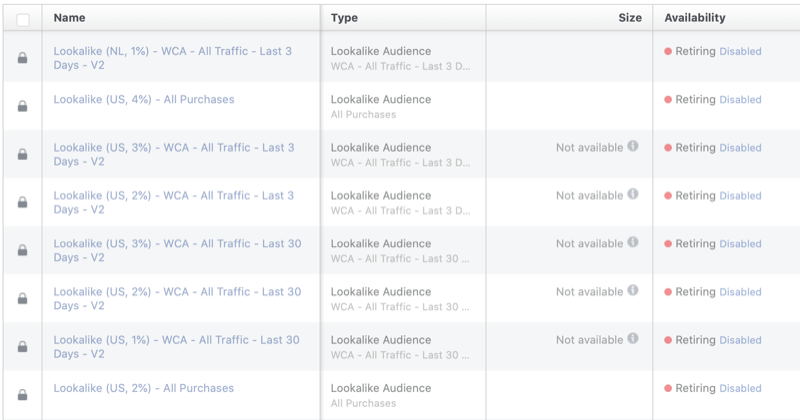Sort by the Name column header
800x420 pixels.
coord(69,18)
